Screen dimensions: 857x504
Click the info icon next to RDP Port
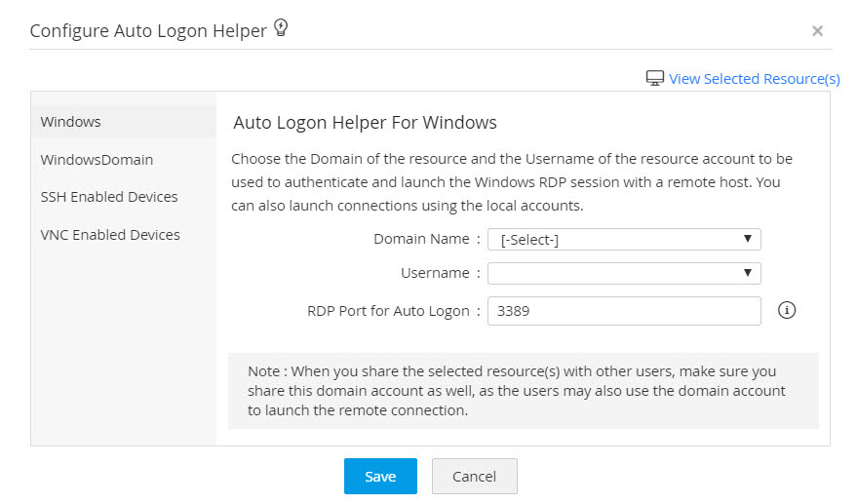788,310
